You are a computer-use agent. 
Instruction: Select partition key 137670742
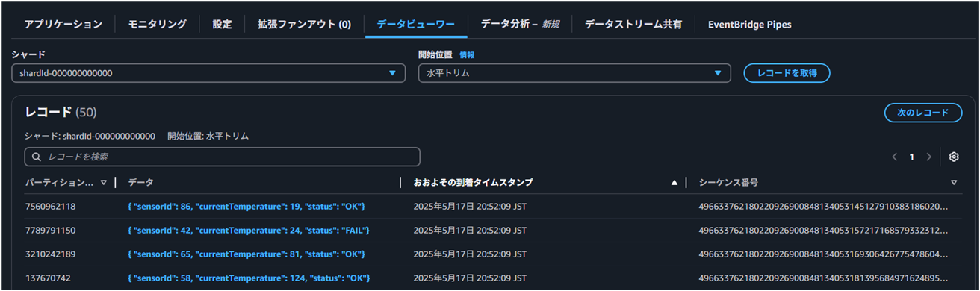tap(47, 278)
